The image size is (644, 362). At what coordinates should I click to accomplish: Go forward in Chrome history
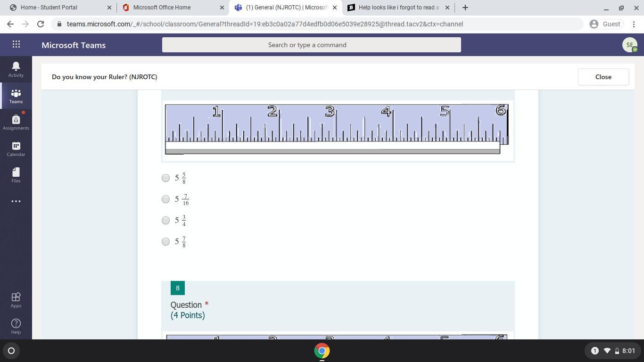(25, 24)
